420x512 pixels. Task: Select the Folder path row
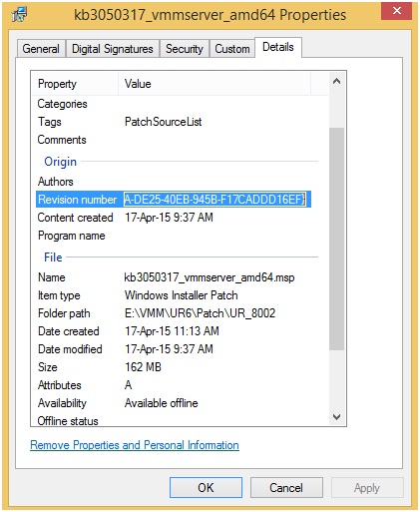coord(174,313)
